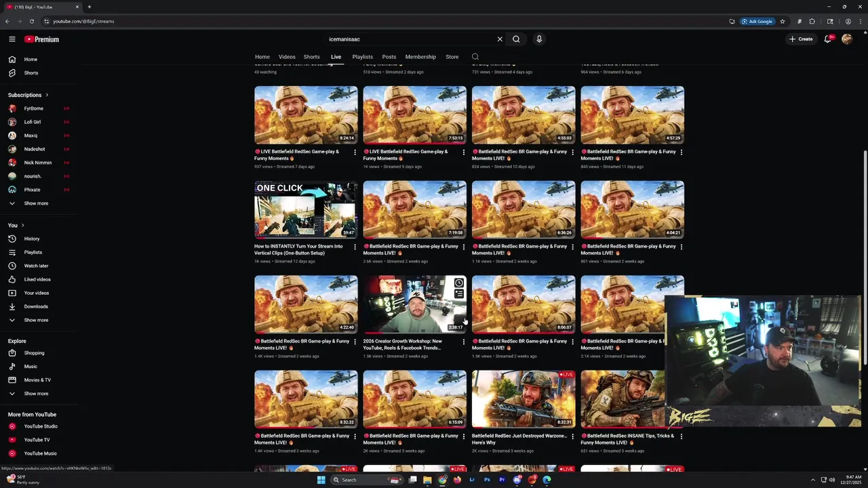The width and height of the screenshot is (868, 488).
Task: Click the Windows Start button
Action: (x=321, y=480)
